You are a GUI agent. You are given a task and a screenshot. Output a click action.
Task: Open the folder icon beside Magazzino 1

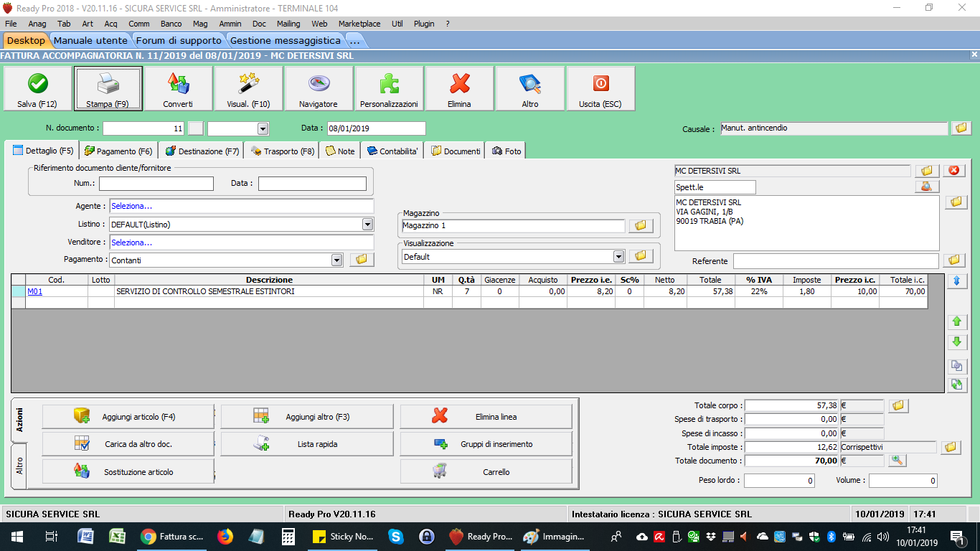641,226
